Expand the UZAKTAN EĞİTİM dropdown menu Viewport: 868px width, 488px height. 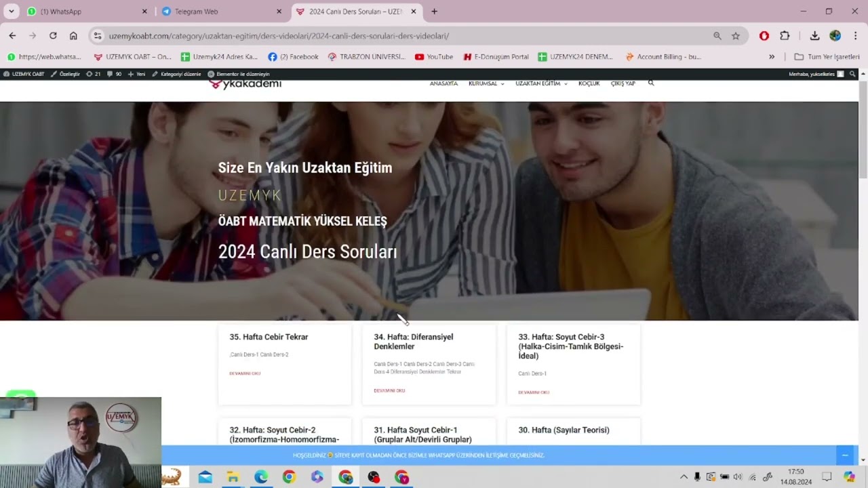541,83
